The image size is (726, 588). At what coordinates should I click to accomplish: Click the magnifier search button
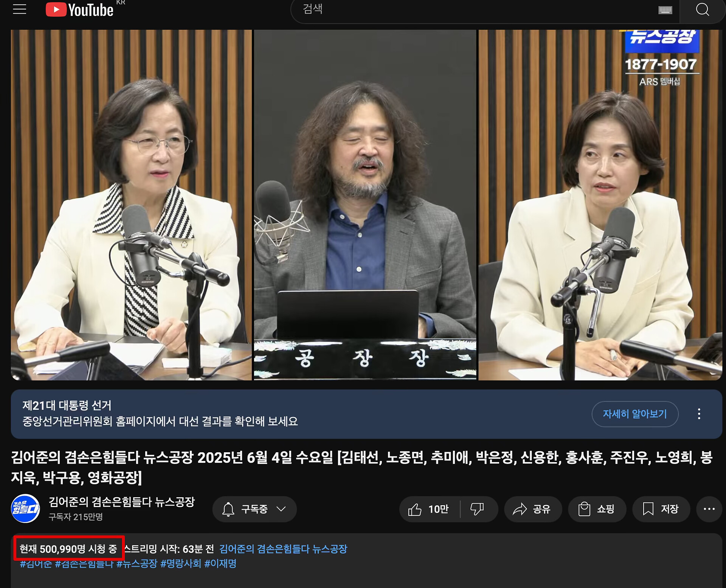tap(702, 10)
